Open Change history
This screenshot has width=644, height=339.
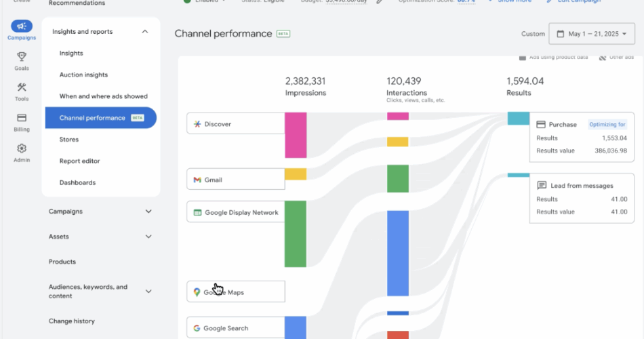pos(71,321)
